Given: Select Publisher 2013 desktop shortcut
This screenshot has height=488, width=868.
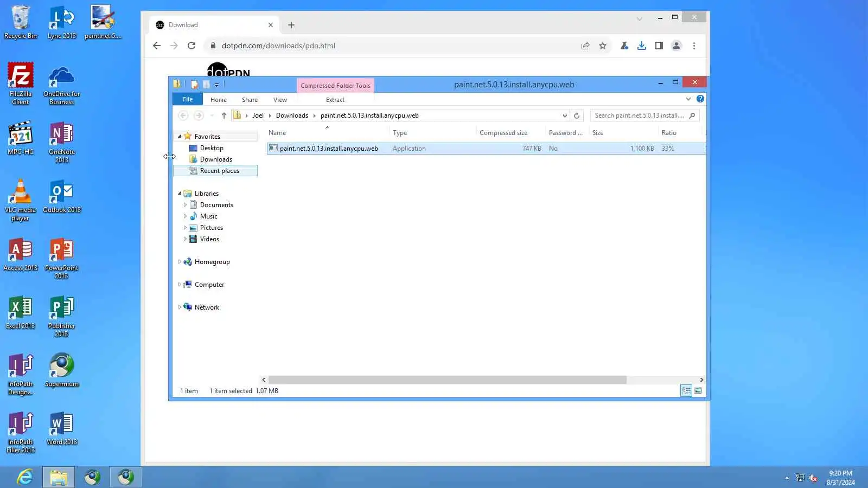Looking at the screenshot, I should click(62, 316).
